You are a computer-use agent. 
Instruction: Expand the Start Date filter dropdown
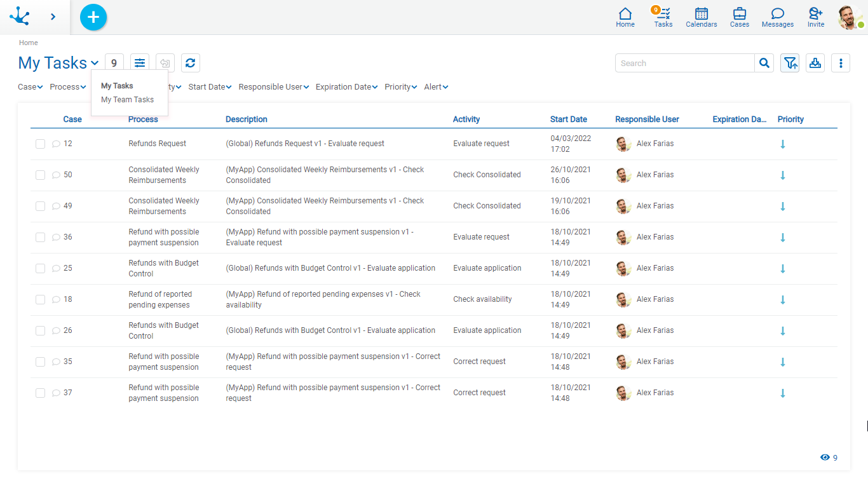[210, 87]
